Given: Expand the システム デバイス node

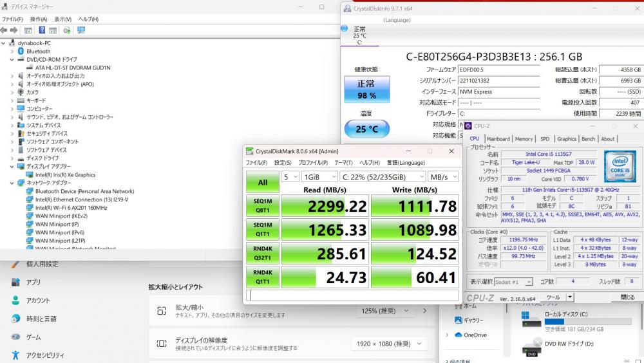Looking at the screenshot, I should (x=12, y=125).
